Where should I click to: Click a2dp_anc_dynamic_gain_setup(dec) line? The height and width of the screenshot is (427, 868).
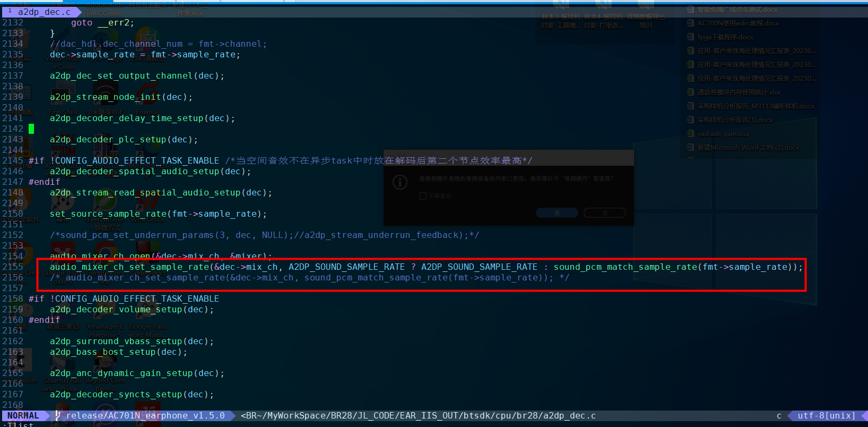[137, 373]
